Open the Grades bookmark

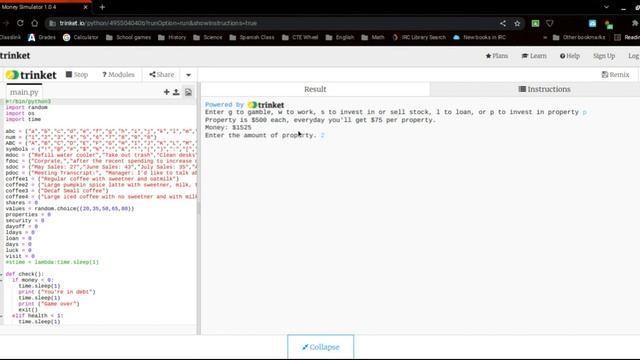pyautogui.click(x=42, y=37)
